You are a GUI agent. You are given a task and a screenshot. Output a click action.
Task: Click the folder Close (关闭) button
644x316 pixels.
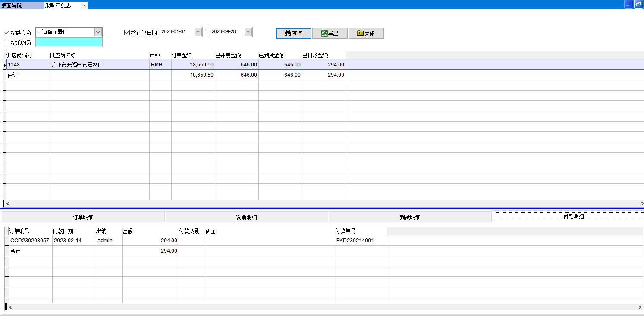(366, 34)
